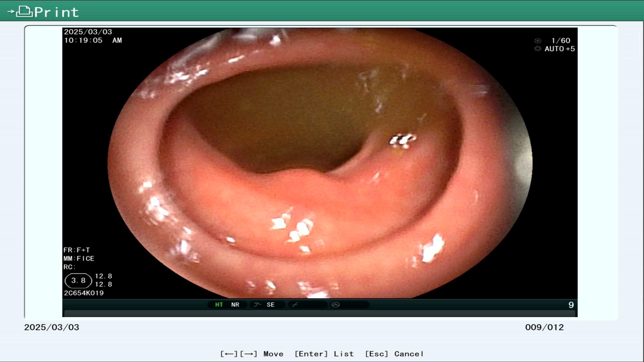644x362 pixels.
Task: Click the FR:F+T overlay text
Action: pyautogui.click(x=76, y=250)
